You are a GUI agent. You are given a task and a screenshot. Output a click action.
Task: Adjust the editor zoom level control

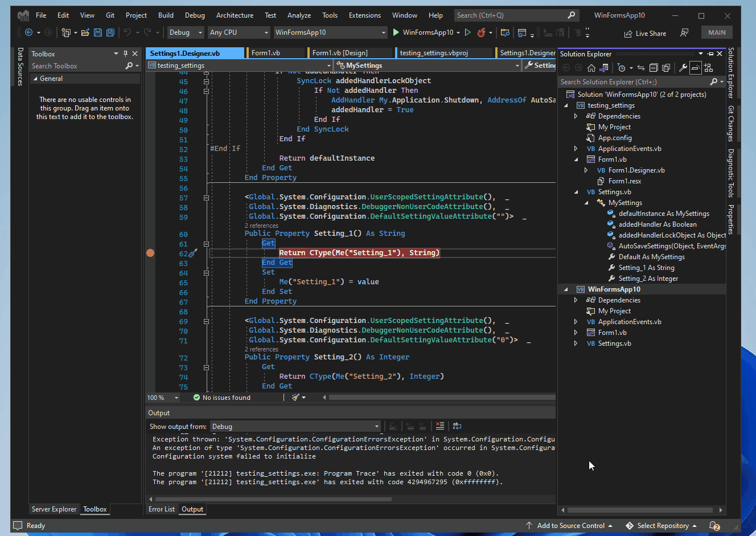162,397
